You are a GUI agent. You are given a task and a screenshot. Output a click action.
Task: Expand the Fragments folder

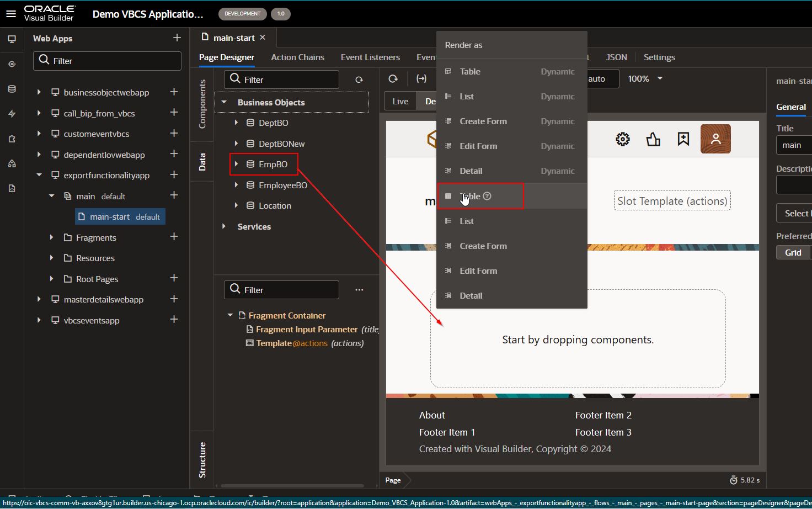click(x=51, y=237)
